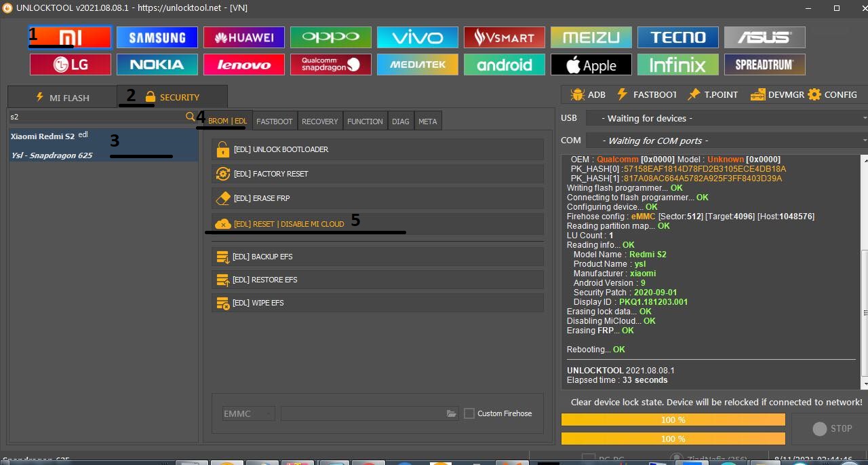Select the Infinix brand tile
The width and height of the screenshot is (868, 465).
[678, 64]
